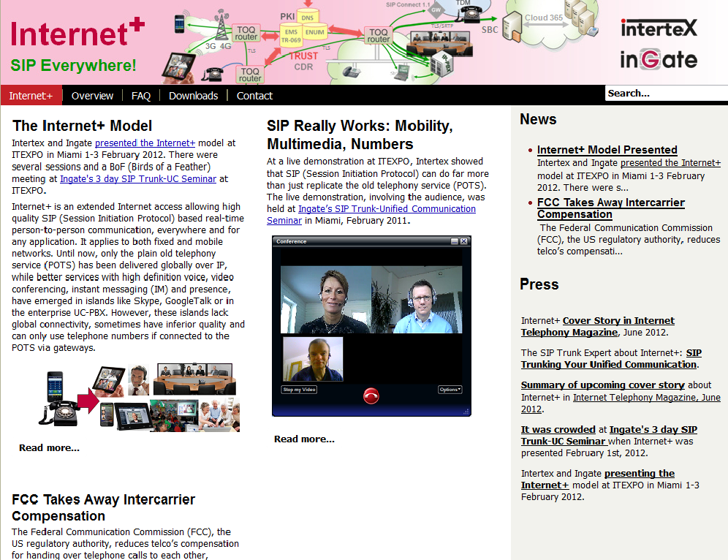Open 'Summary of upcoming cover story' link
The height and width of the screenshot is (560, 728).
(602, 385)
